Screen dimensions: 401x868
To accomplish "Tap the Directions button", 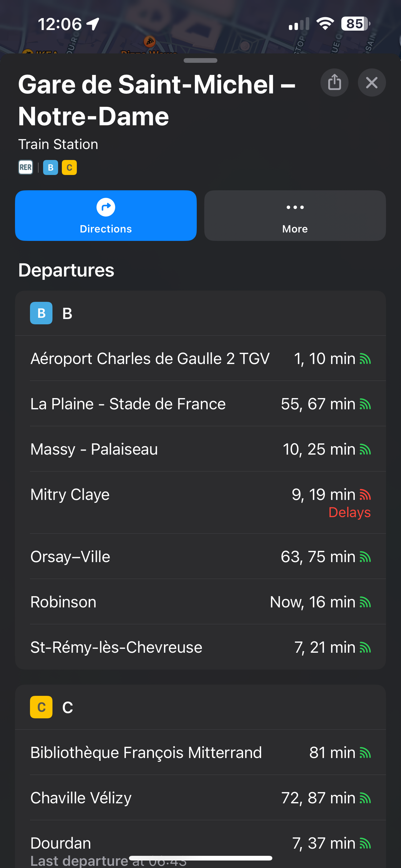I will point(106,216).
